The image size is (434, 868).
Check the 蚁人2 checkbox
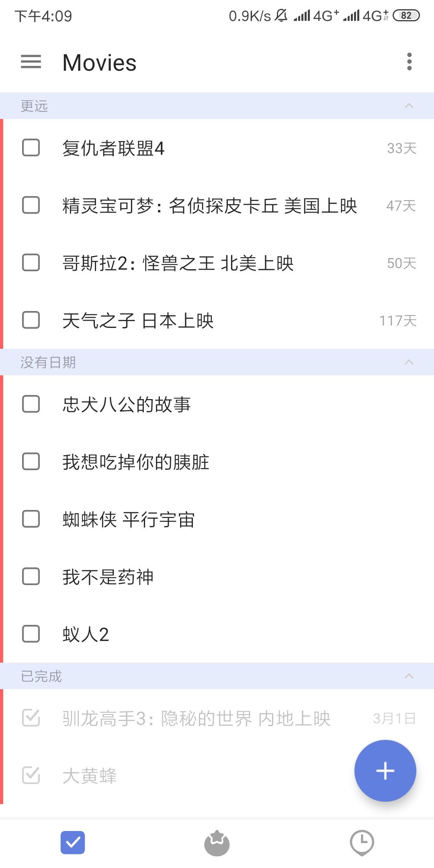[x=31, y=634]
